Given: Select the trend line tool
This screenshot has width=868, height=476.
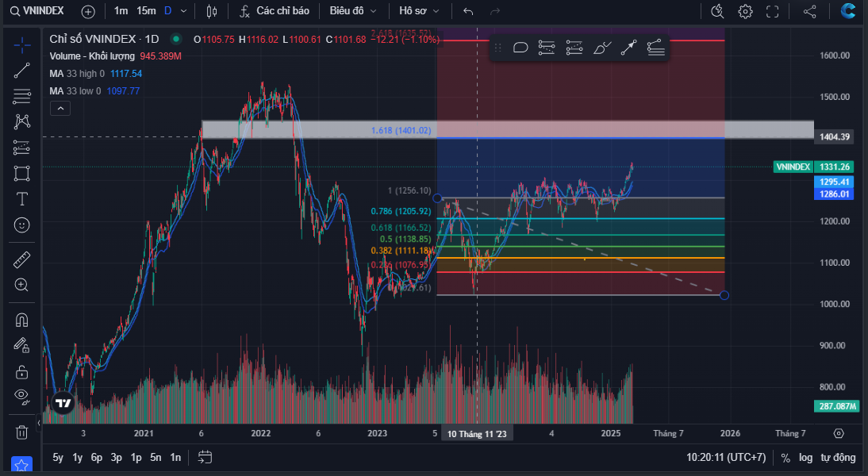Looking at the screenshot, I should click(21, 71).
